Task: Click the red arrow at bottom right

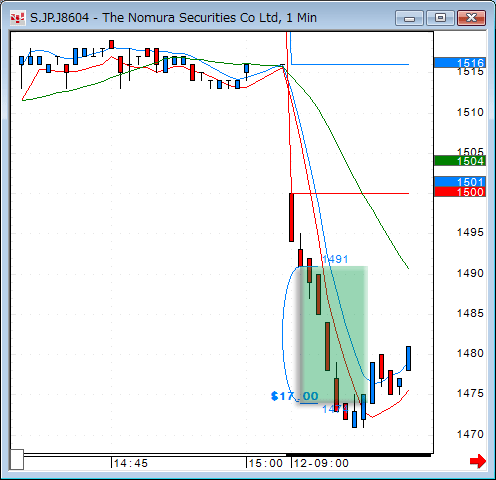Action: tap(478, 461)
